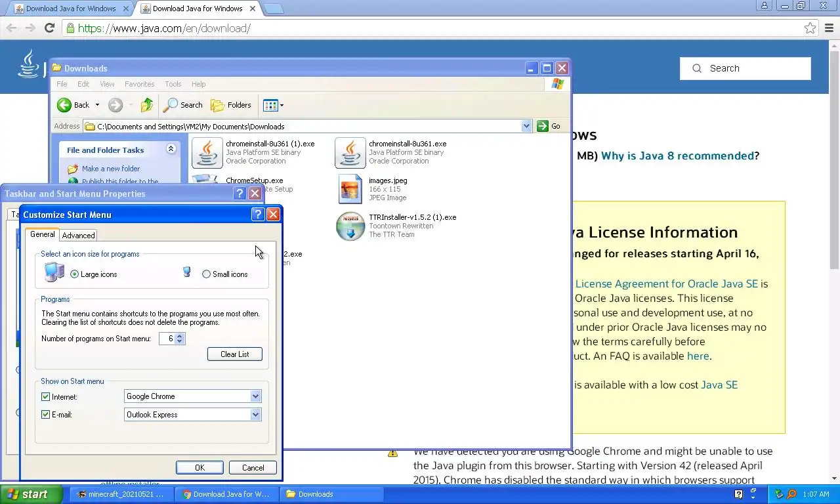This screenshot has width=840, height=504.
Task: Collapse the File and Folder Tasks panel
Action: point(171,149)
